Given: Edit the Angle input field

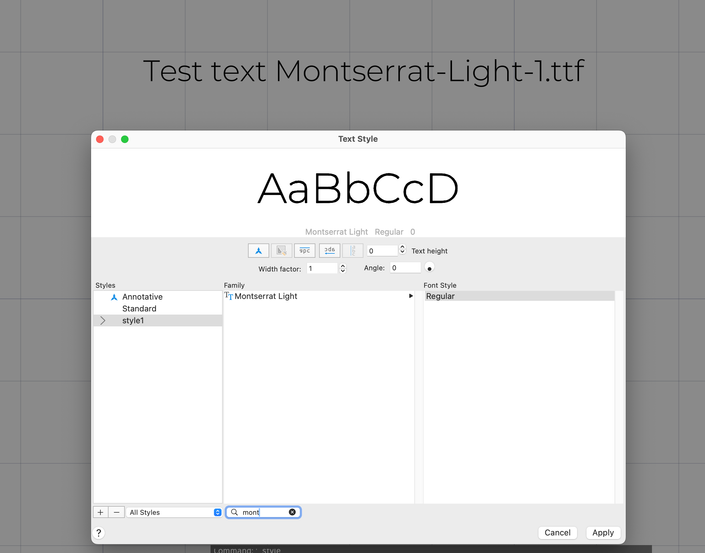Looking at the screenshot, I should (x=406, y=268).
